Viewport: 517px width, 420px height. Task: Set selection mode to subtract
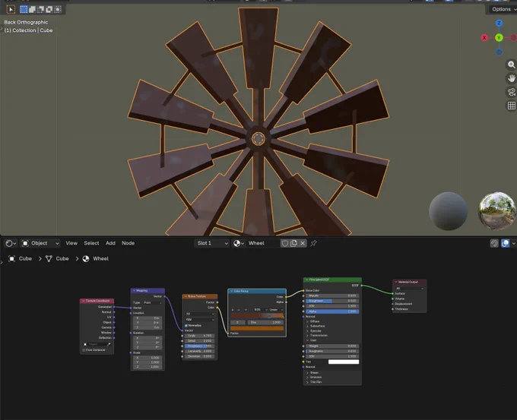click(41, 9)
